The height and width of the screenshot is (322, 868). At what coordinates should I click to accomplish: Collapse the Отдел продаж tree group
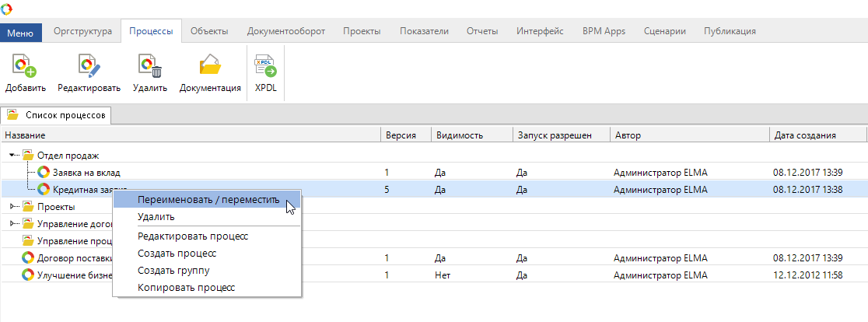tap(13, 156)
